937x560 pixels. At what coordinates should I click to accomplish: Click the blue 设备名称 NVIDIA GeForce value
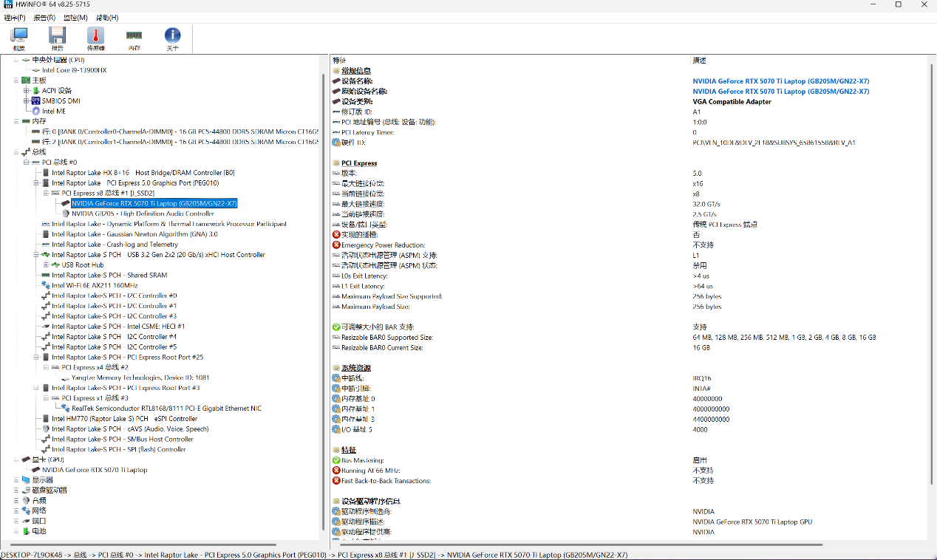(x=780, y=81)
